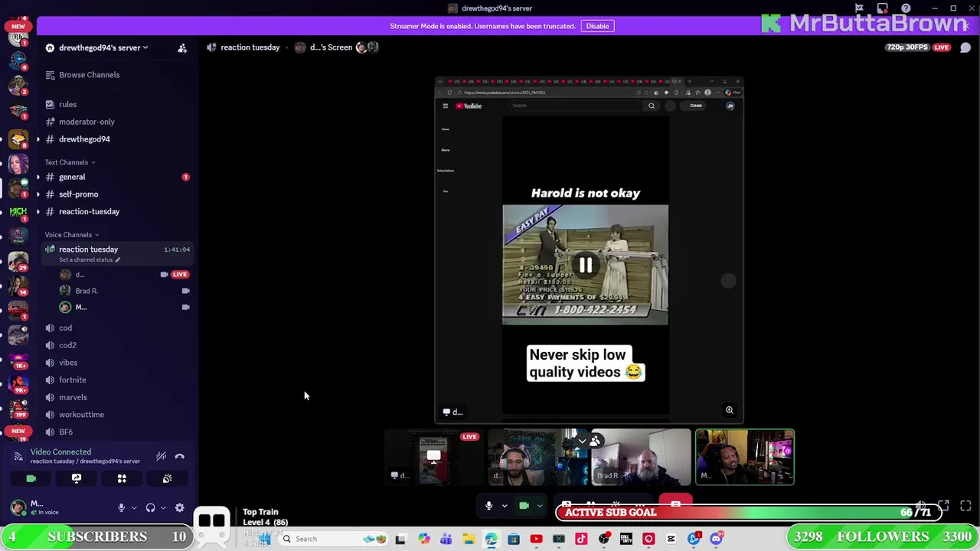Open Browse Channels
The width and height of the screenshot is (980, 551).
tap(89, 75)
